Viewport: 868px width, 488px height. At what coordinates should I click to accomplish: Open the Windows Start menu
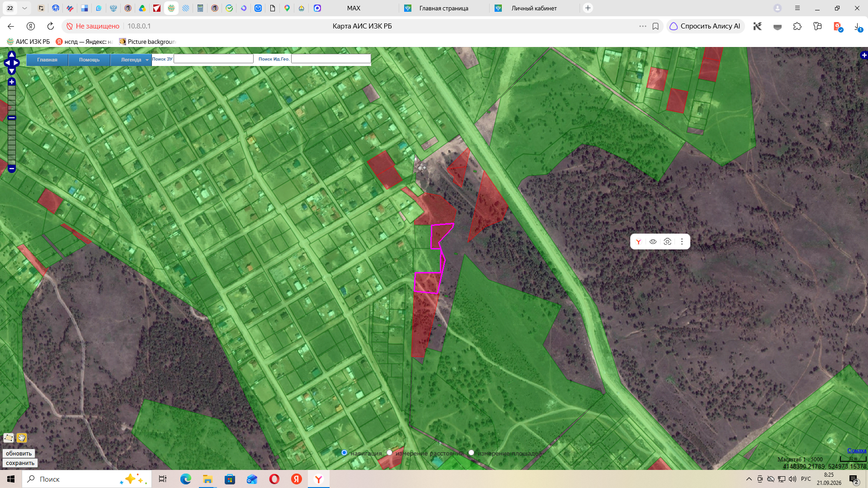pos(11,479)
